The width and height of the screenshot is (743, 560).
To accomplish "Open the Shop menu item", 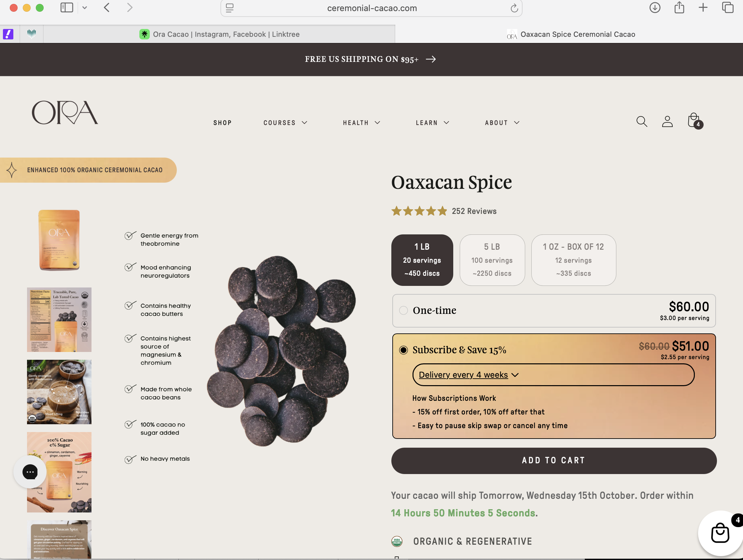I will (222, 123).
